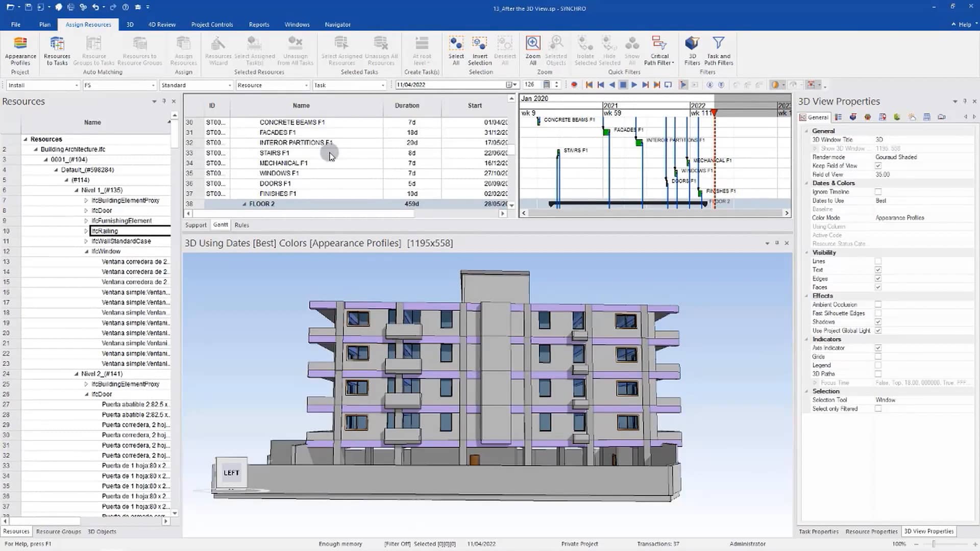This screenshot has height=551, width=980.
Task: Click the red focus time marker in the Gantt
Action: coord(714,113)
